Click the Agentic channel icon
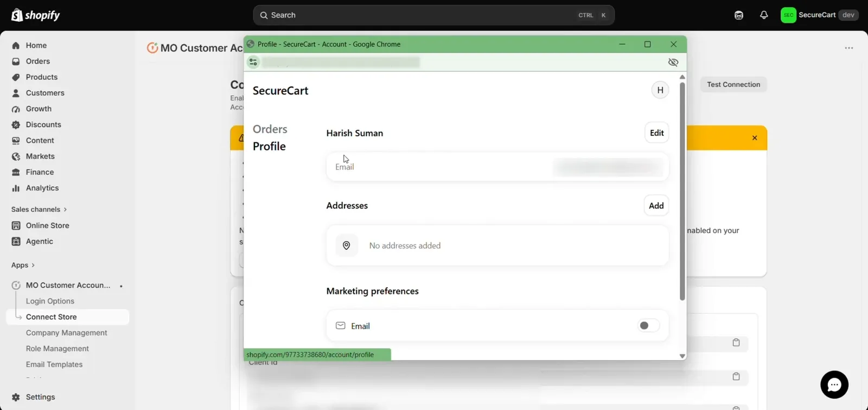The width and height of the screenshot is (868, 410). pyautogui.click(x=16, y=242)
